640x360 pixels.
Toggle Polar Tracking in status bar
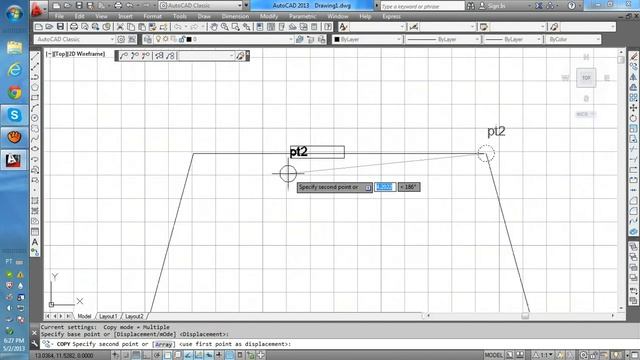point(157,355)
